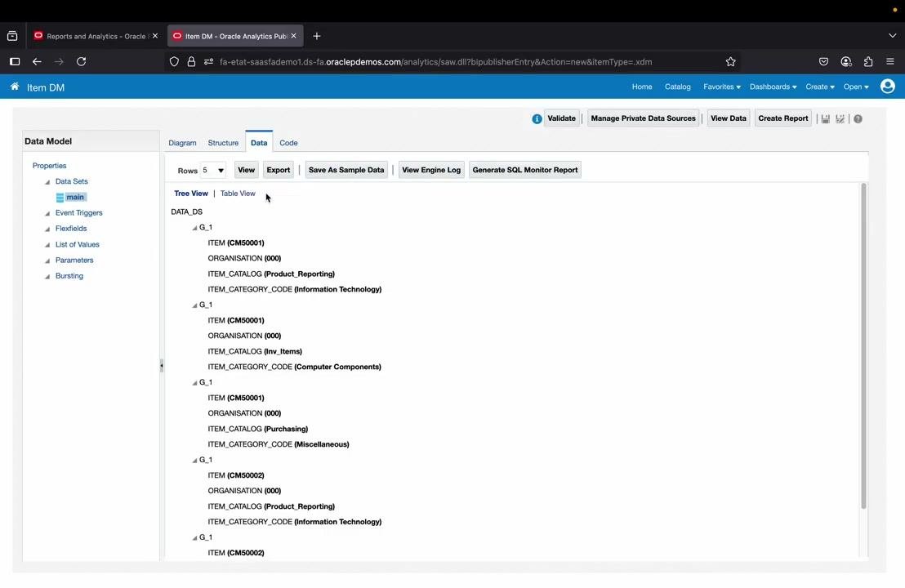Viewport: 905px width, 588px height.
Task: Open a new browser tab with plus
Action: point(316,36)
